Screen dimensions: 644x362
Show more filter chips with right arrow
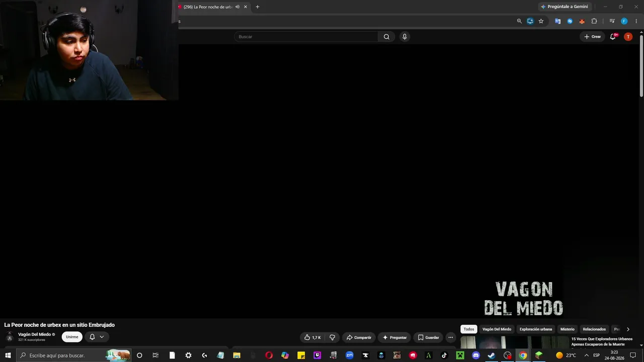tap(628, 329)
